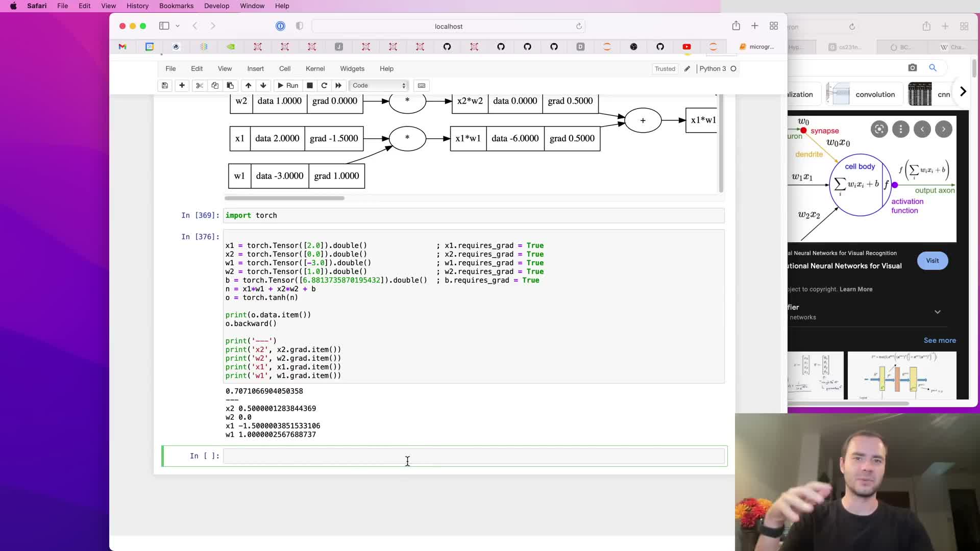Viewport: 980px width, 551px height.
Task: Move the selected cell up
Action: click(x=248, y=85)
